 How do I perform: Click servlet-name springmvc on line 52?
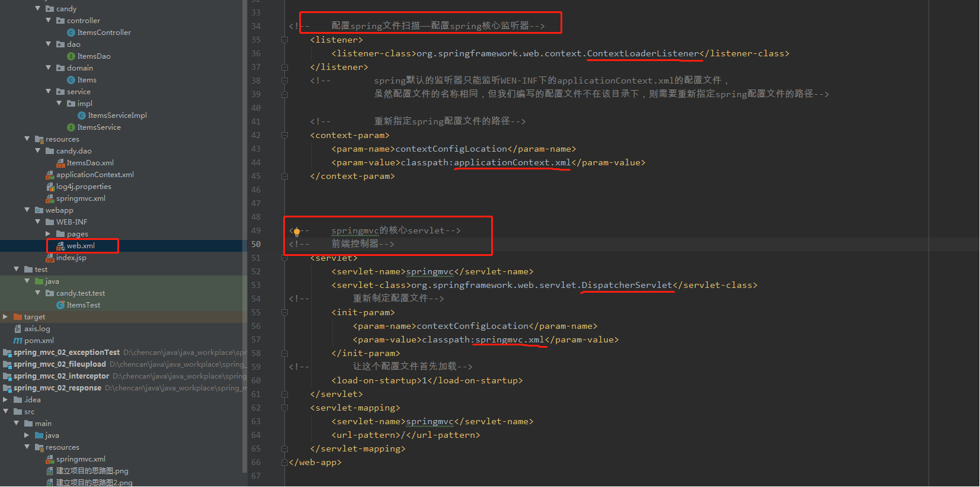430,271
